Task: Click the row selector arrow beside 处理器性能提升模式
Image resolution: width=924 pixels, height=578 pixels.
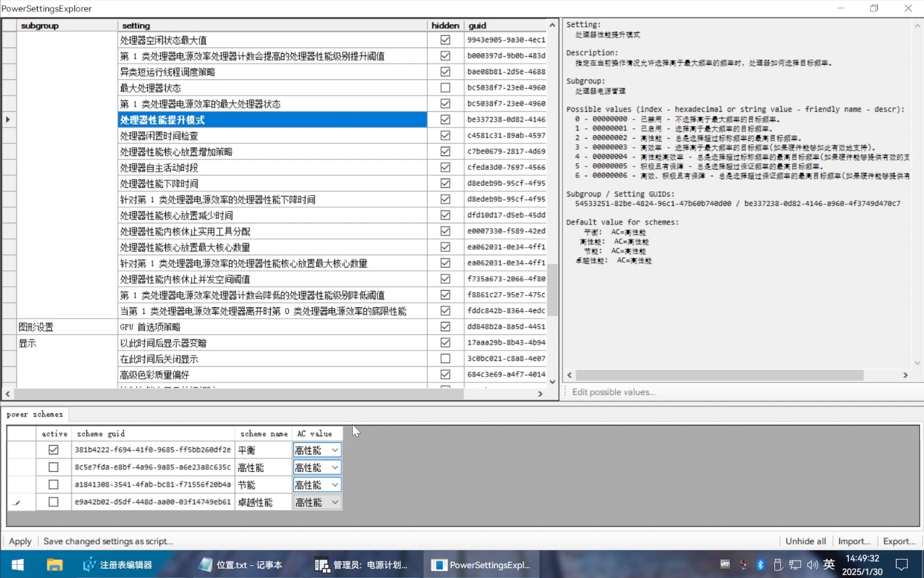Action: coord(8,120)
